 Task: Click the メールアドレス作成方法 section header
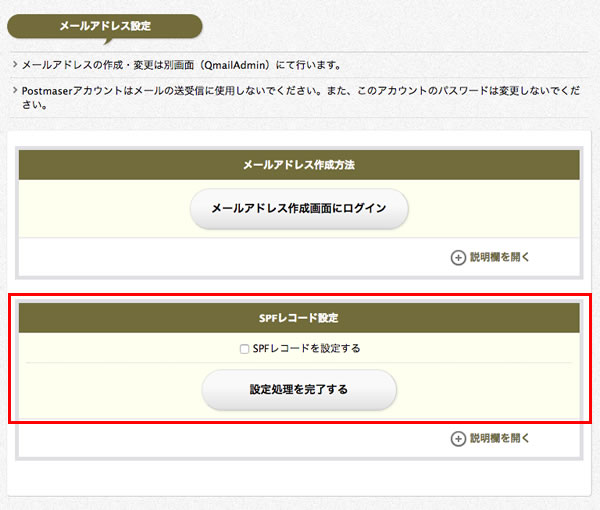pos(299,165)
